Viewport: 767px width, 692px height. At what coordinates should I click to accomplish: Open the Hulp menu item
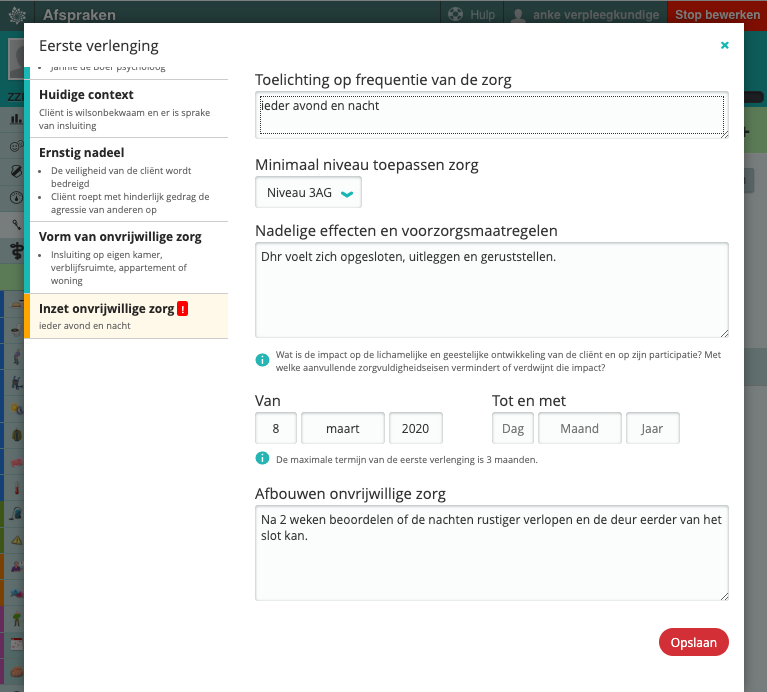pyautogui.click(x=470, y=15)
